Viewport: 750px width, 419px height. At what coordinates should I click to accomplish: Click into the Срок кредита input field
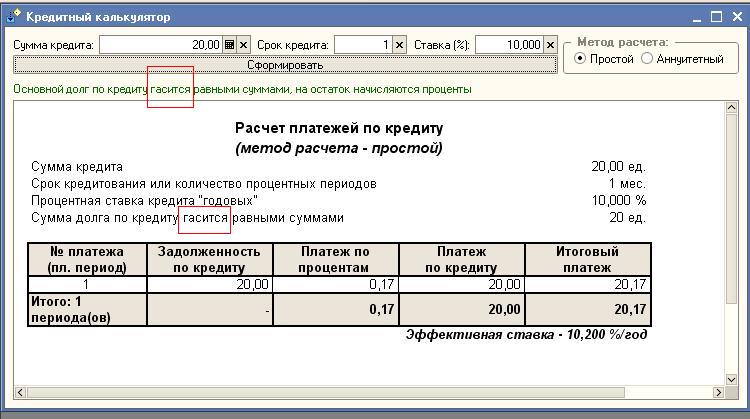coord(363,45)
